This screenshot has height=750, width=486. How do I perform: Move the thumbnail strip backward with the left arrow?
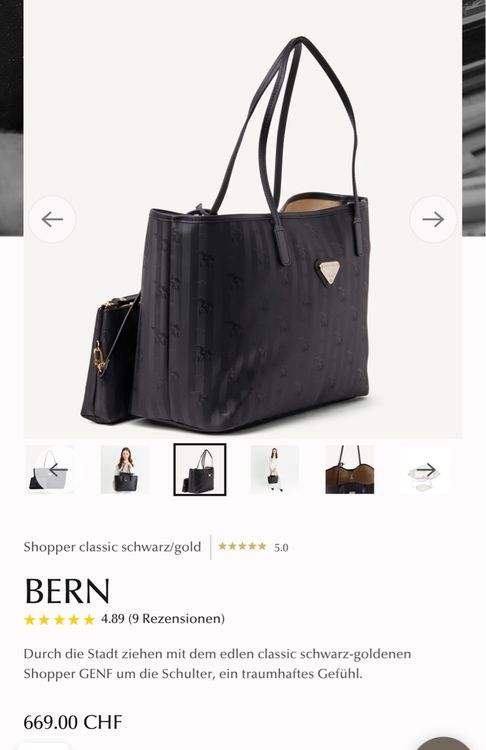click(x=58, y=470)
